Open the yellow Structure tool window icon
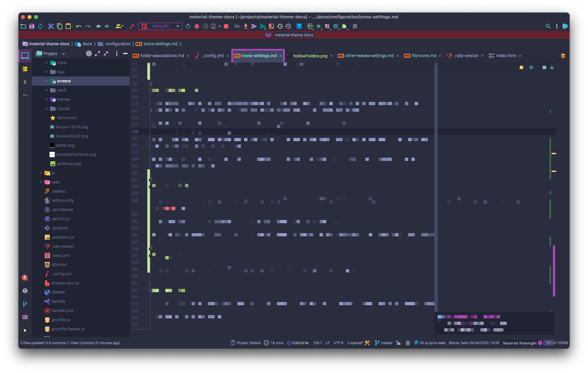The width and height of the screenshot is (588, 373). click(x=25, y=69)
